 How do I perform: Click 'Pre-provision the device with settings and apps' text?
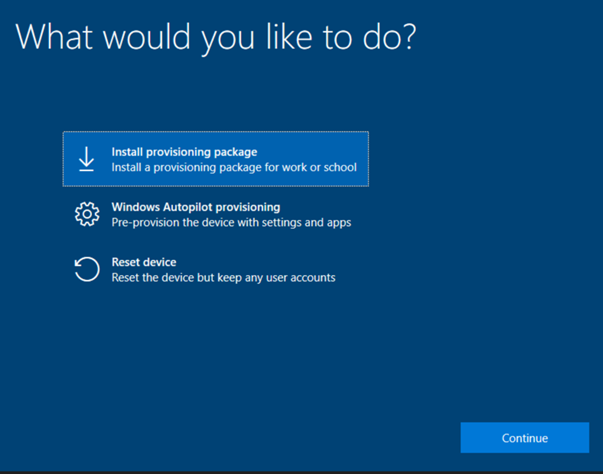tap(231, 223)
